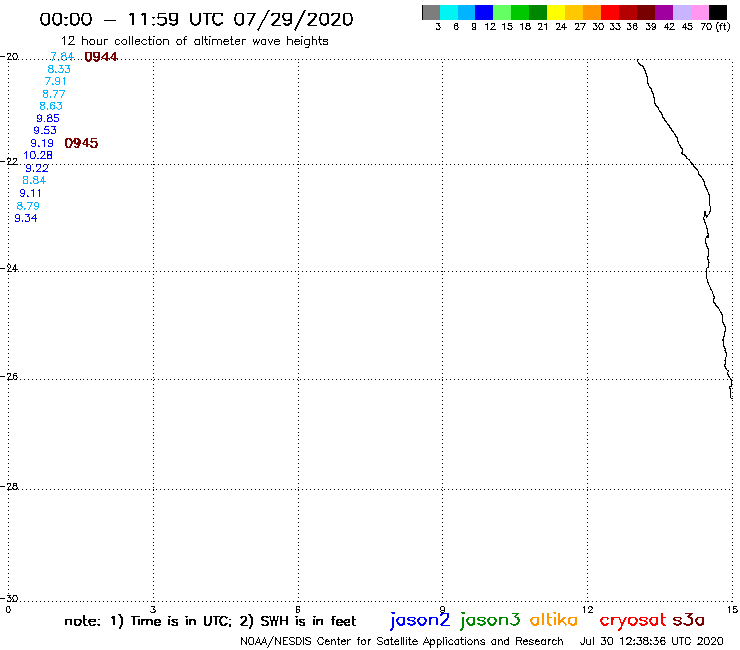The height and width of the screenshot is (650, 740).
Task: Select the 8.84 wave reading
Action: pos(34,180)
